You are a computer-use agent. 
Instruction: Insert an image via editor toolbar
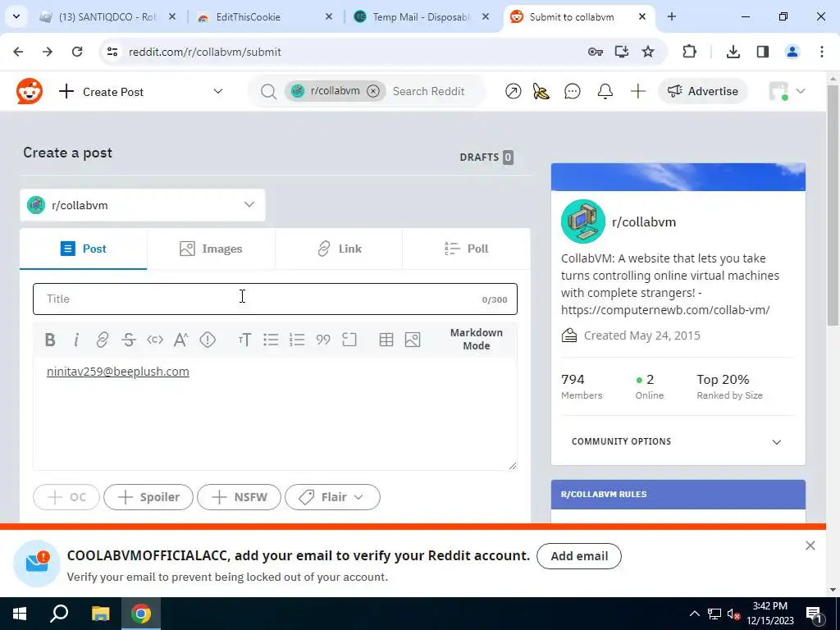(413, 340)
